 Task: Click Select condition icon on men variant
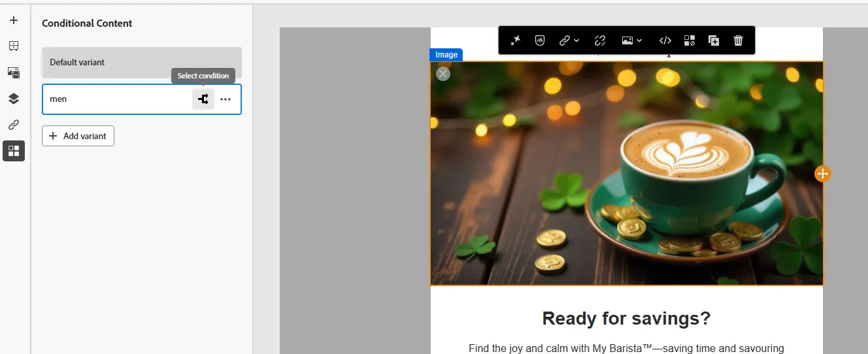click(203, 99)
